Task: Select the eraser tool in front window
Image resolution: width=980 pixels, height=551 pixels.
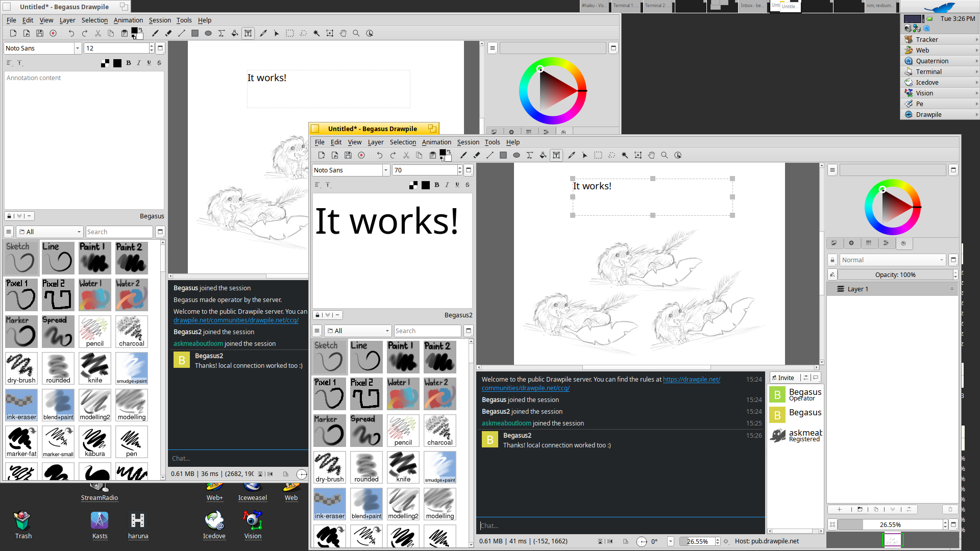Action: coord(477,155)
